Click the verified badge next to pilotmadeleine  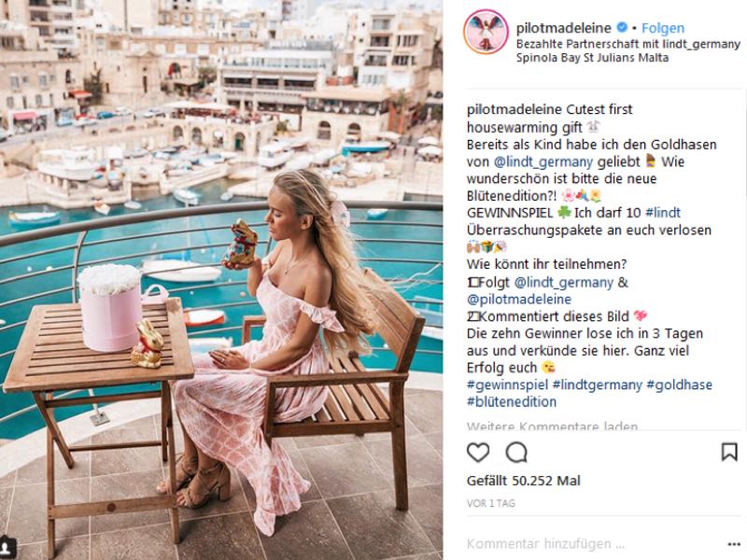tap(622, 28)
